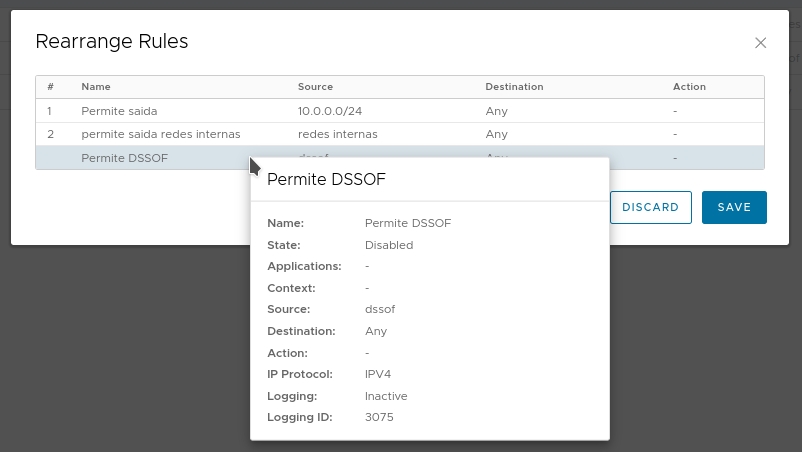
Task: Click the # column header
Action: click(x=50, y=87)
